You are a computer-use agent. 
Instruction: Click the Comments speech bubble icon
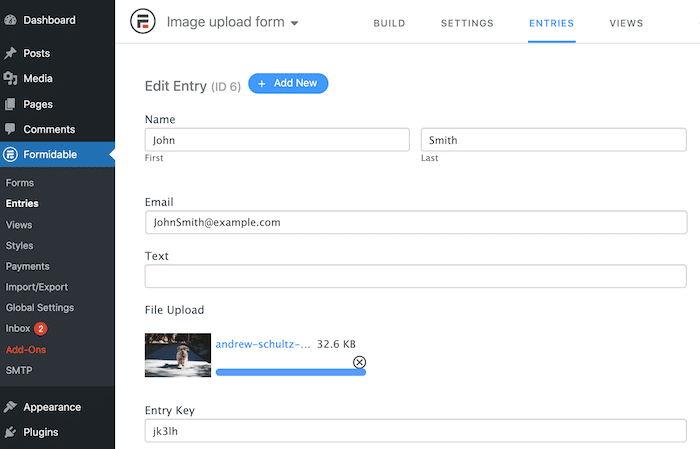[10, 129]
